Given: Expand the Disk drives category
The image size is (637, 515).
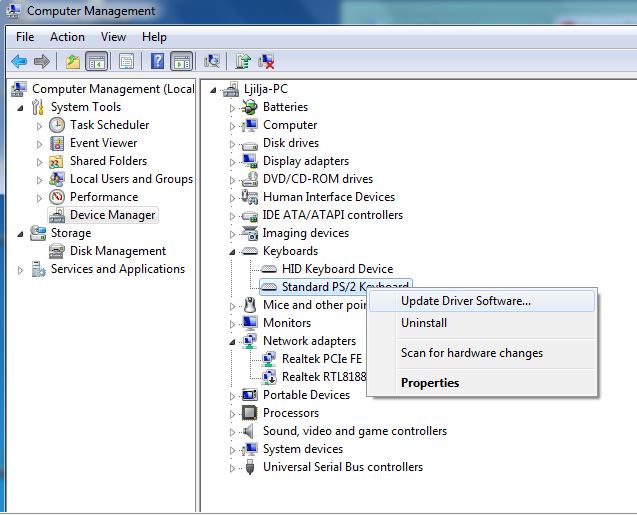Looking at the screenshot, I should click(233, 144).
